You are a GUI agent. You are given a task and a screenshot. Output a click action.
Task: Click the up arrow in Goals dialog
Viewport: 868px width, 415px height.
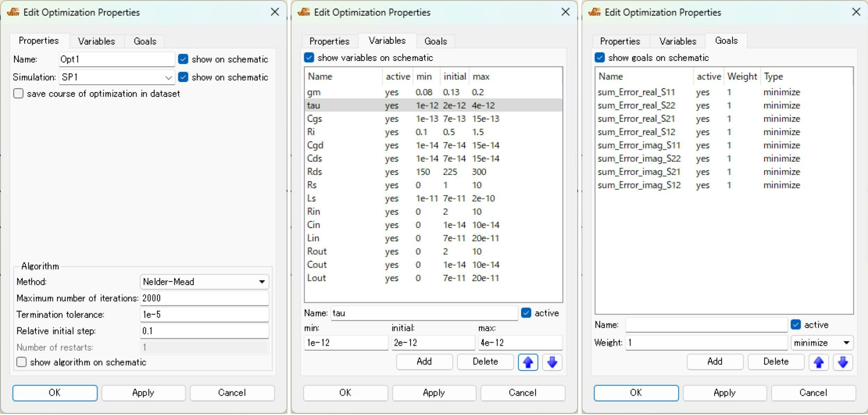[x=818, y=362]
